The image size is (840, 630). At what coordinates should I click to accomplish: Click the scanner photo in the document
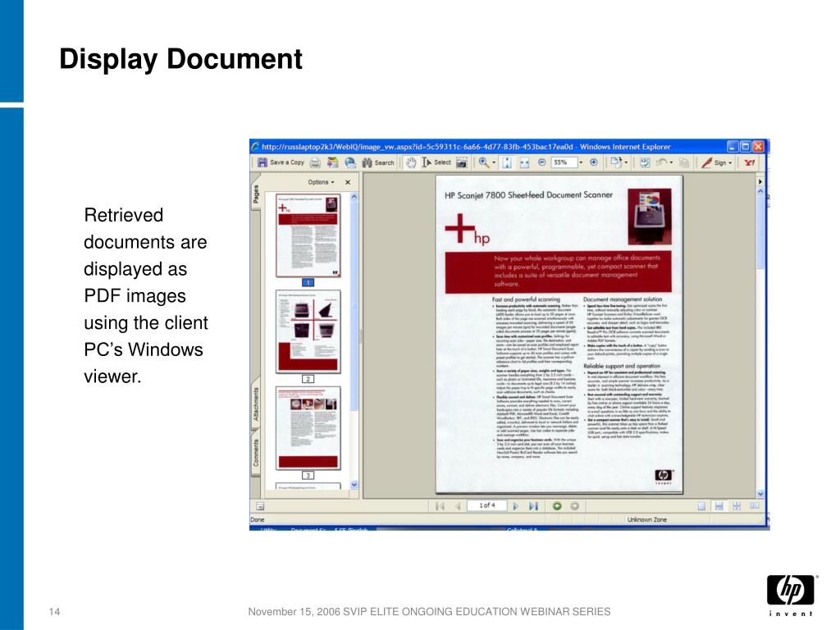650,217
